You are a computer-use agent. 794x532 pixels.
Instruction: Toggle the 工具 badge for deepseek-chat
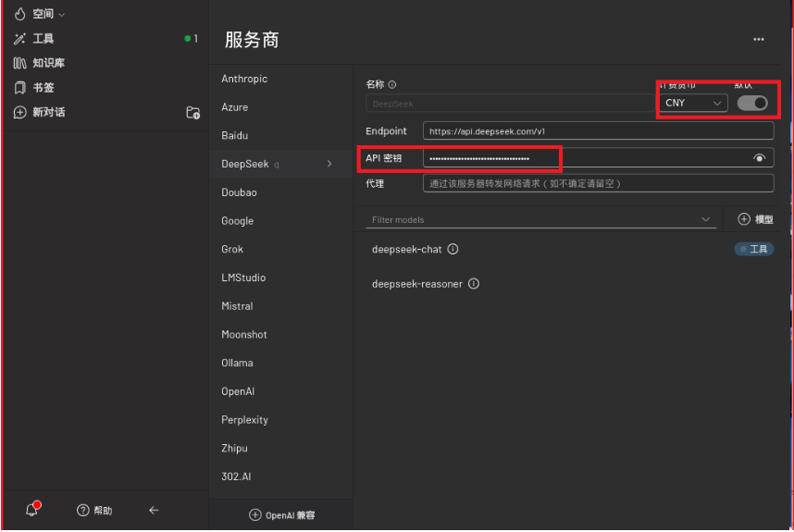click(754, 249)
